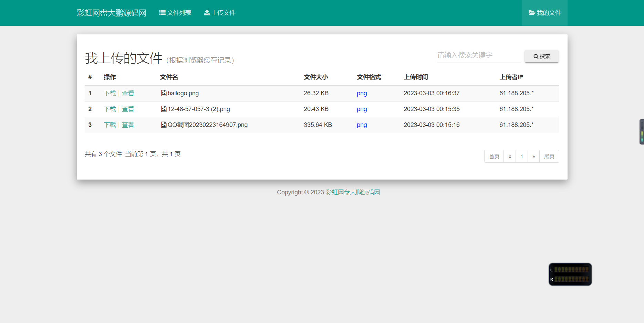The image size is (644, 323).
Task: Click the list icon beside 文件列表
Action: (162, 12)
